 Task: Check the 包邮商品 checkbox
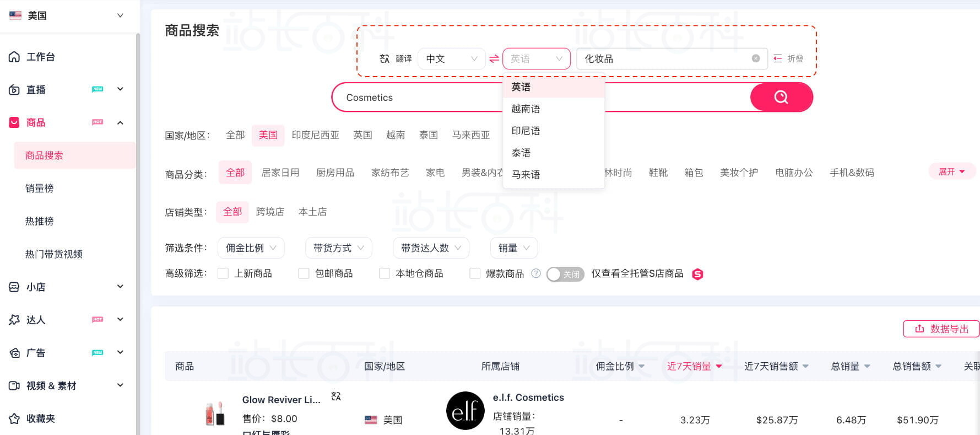point(304,273)
